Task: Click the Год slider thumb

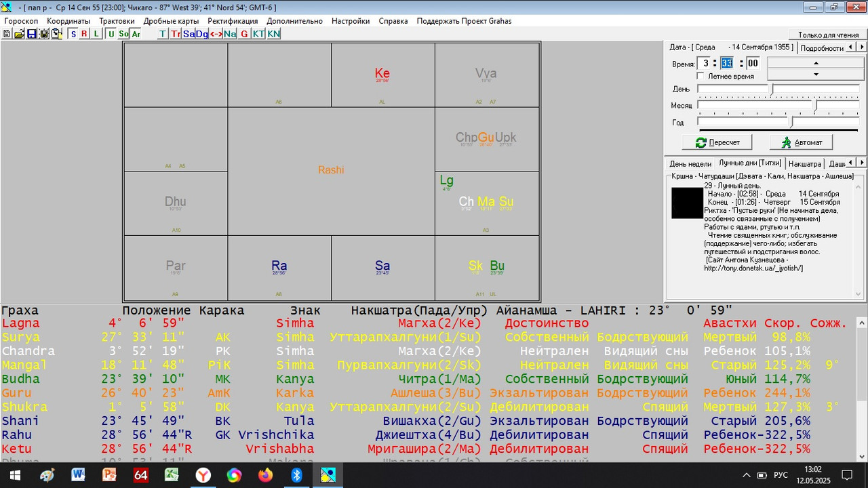Action: click(x=791, y=122)
